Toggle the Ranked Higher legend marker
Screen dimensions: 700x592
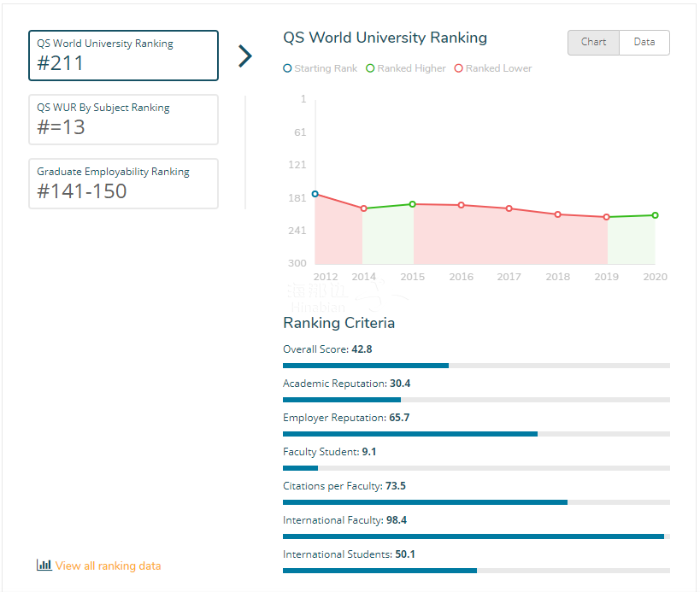click(370, 68)
